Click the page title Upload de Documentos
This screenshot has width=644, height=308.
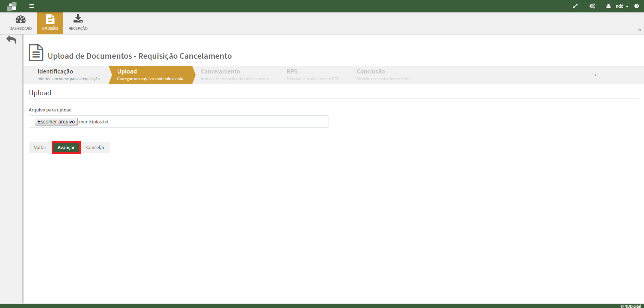click(140, 56)
